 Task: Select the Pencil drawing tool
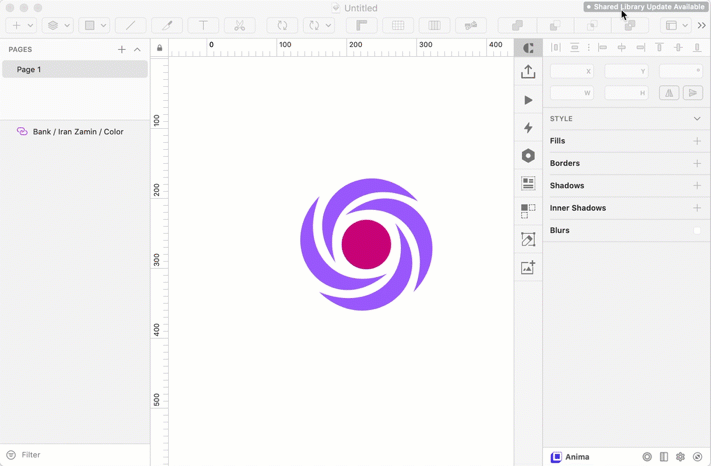pos(167,25)
